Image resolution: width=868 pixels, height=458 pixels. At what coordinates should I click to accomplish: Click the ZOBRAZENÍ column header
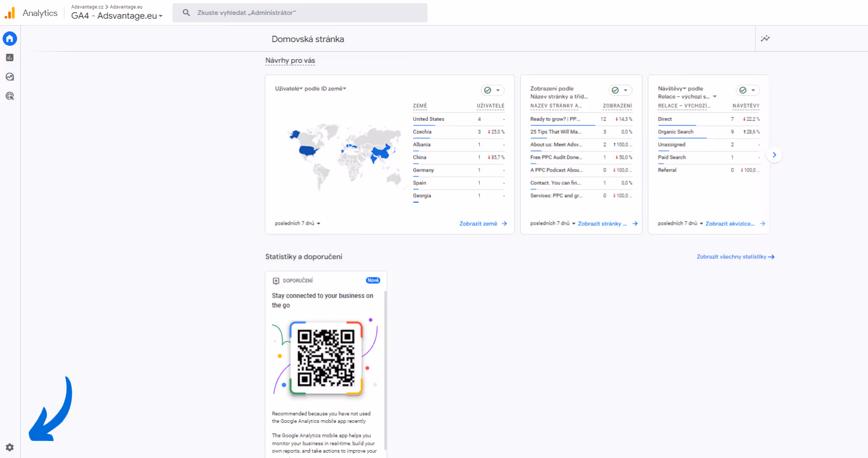pos(617,106)
